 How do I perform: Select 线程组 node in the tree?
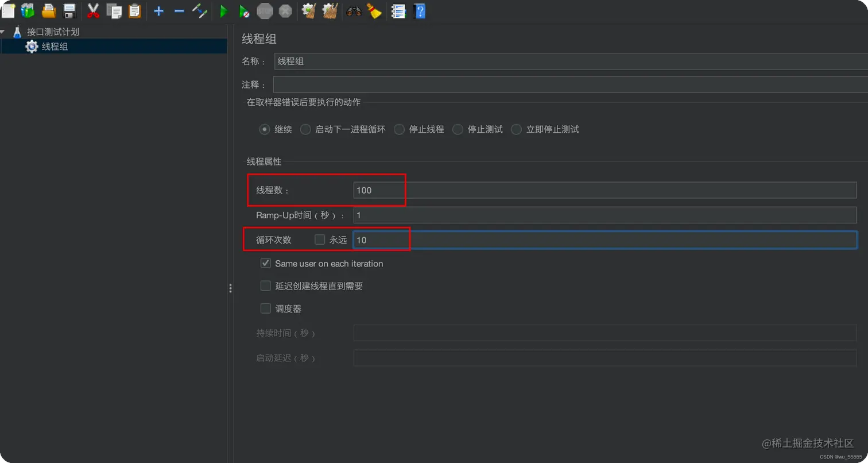pos(55,47)
